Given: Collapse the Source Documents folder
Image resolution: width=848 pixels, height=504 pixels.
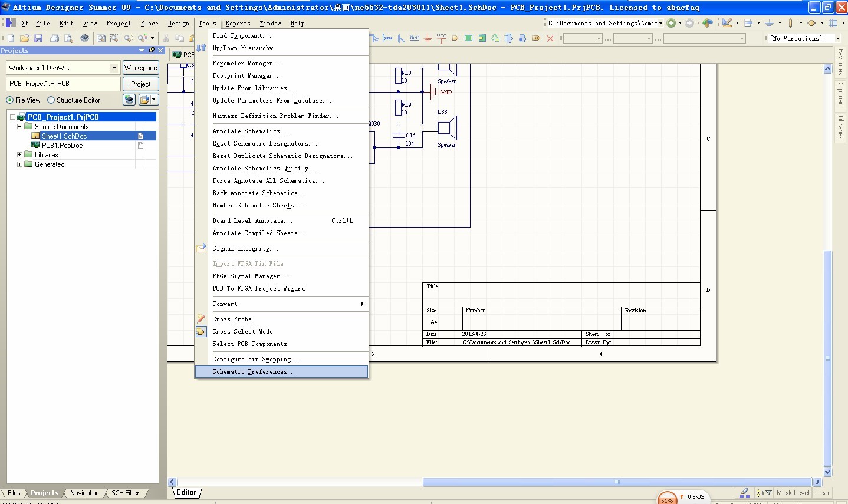Looking at the screenshot, I should click(19, 127).
